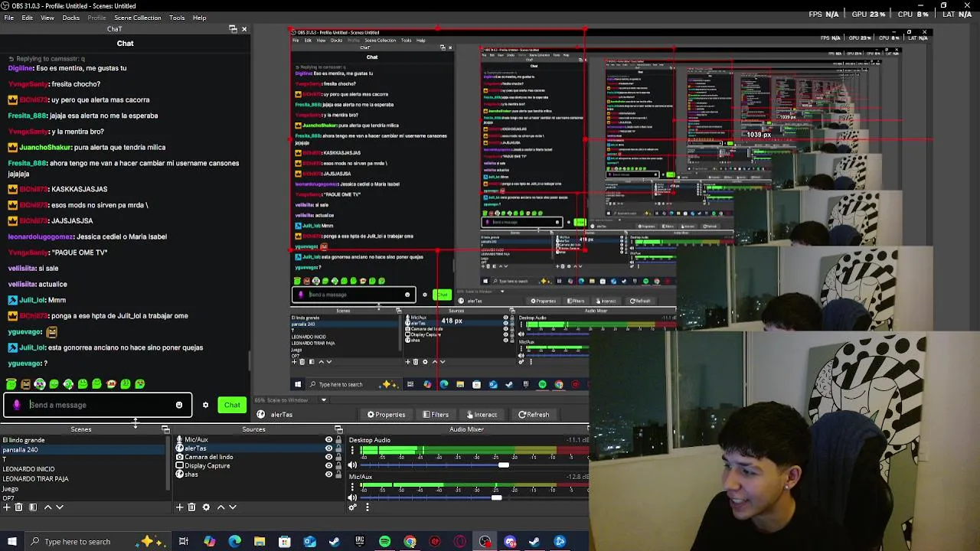Move the selected source up
Screen dimensions: 980x551
tap(221, 507)
